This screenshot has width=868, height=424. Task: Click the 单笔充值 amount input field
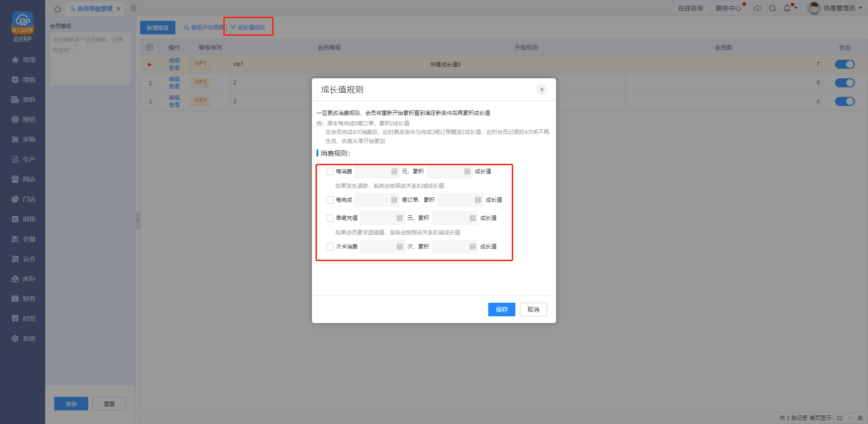[x=382, y=218]
